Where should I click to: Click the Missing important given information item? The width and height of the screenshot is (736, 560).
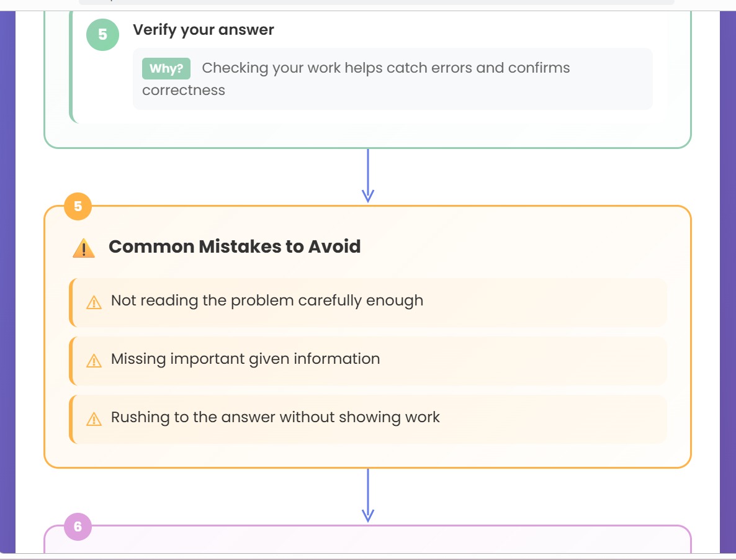(368, 361)
